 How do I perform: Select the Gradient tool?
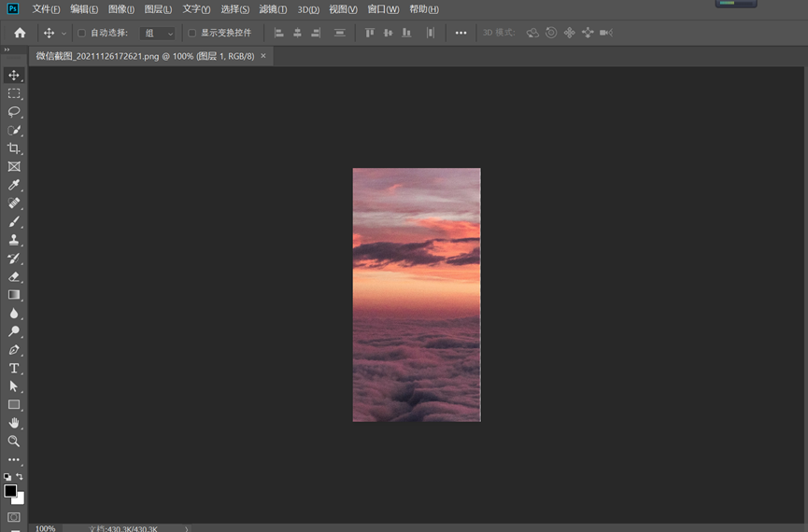click(x=14, y=295)
